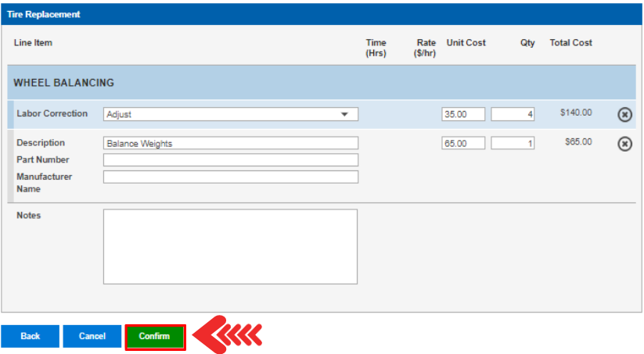Click the part quantity field showing 1
Image resolution: width=644 pixels, height=354 pixels.
513,143
